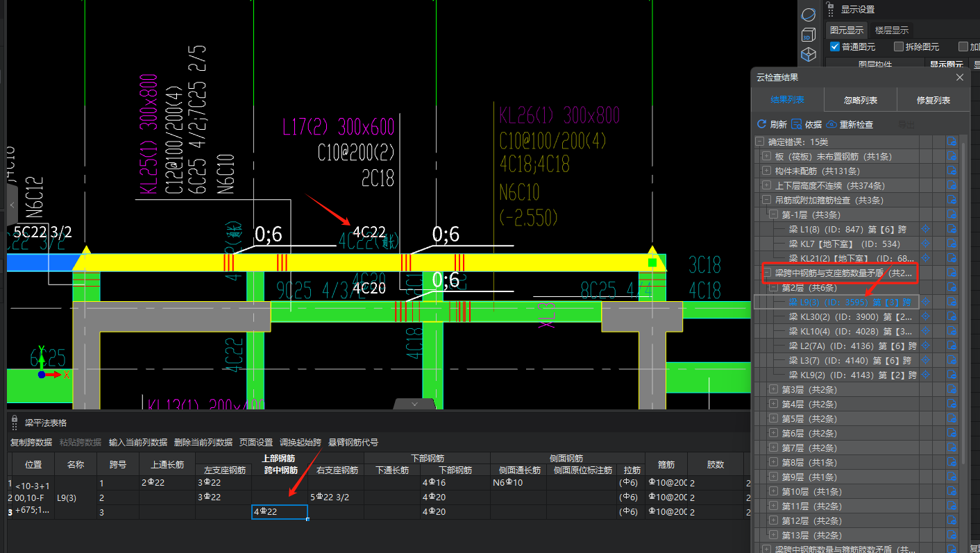
Task: Click 删除当前列数据 button
Action: point(203,442)
